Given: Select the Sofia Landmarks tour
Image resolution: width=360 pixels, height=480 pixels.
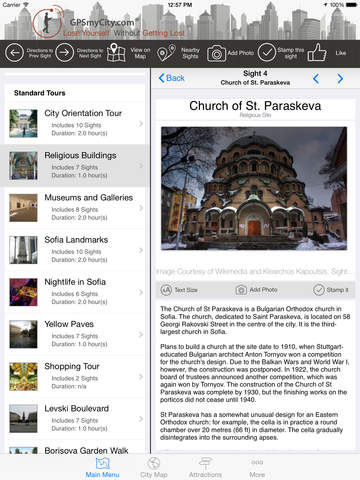Looking at the screenshot, I should [x=75, y=250].
